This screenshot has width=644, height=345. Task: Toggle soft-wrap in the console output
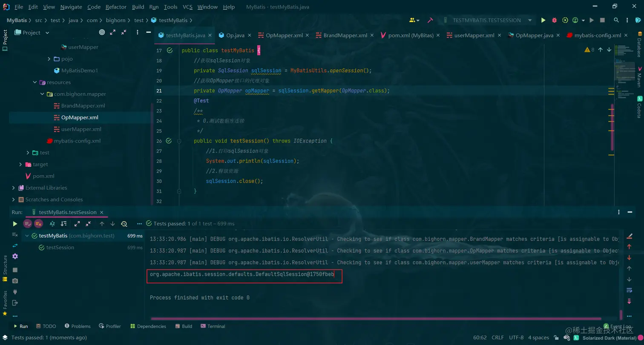(x=629, y=290)
